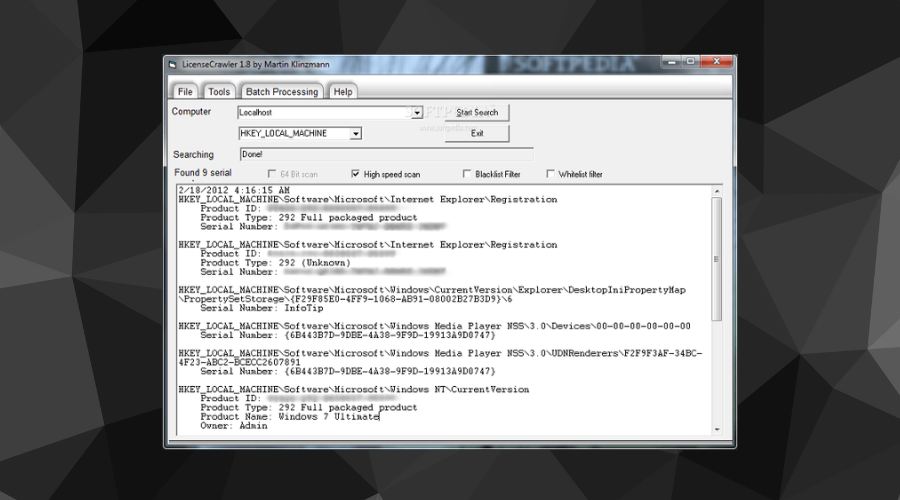Toggle the 64 Bit scan checkbox

click(271, 173)
